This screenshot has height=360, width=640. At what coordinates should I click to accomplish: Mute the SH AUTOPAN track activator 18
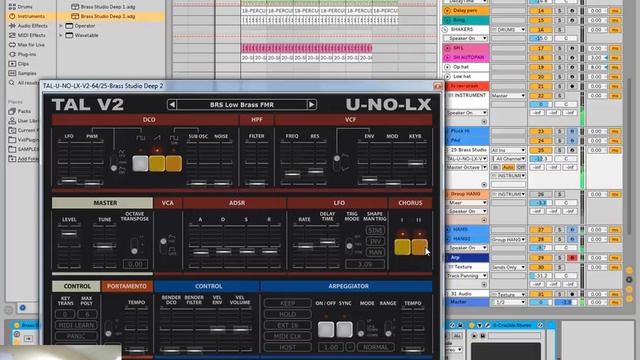(x=541, y=58)
